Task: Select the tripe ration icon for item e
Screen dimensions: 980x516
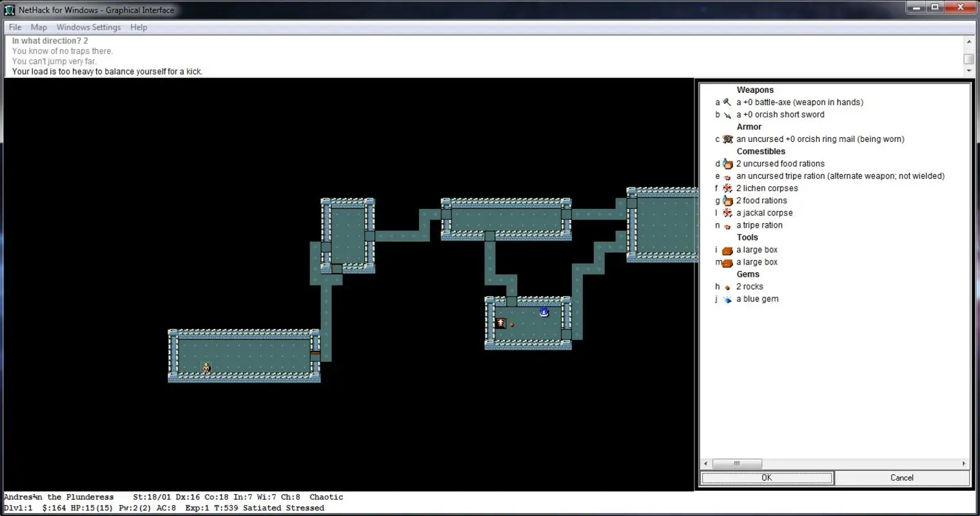Action: tap(727, 175)
